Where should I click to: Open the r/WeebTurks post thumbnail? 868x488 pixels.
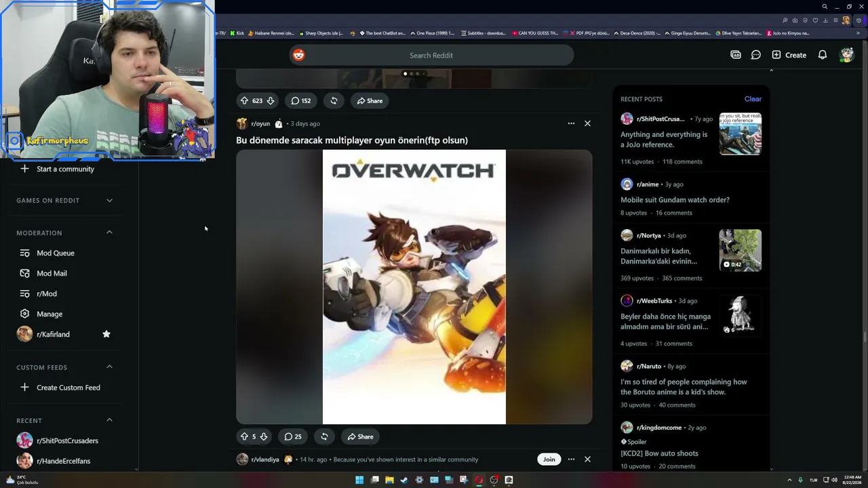(741, 316)
